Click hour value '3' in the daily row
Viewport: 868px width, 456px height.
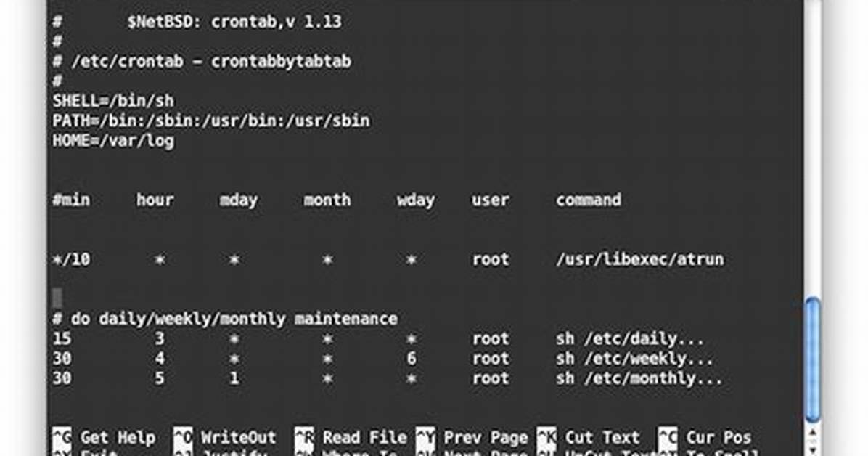click(x=160, y=338)
